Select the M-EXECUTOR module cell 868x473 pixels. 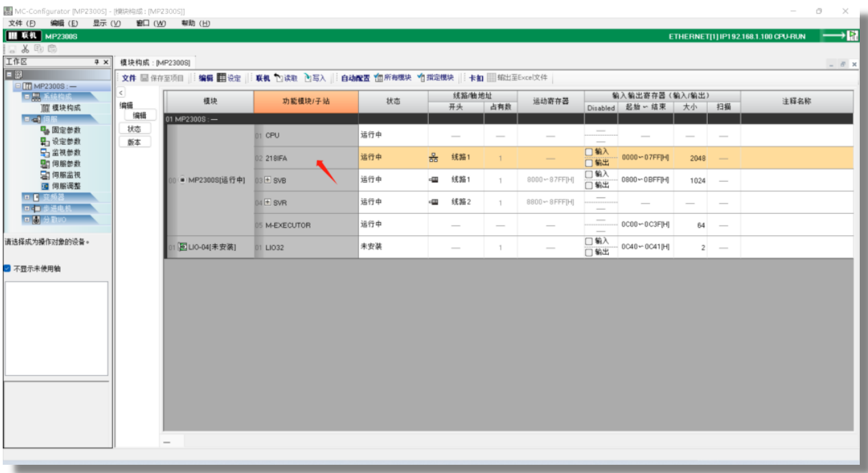(306, 225)
